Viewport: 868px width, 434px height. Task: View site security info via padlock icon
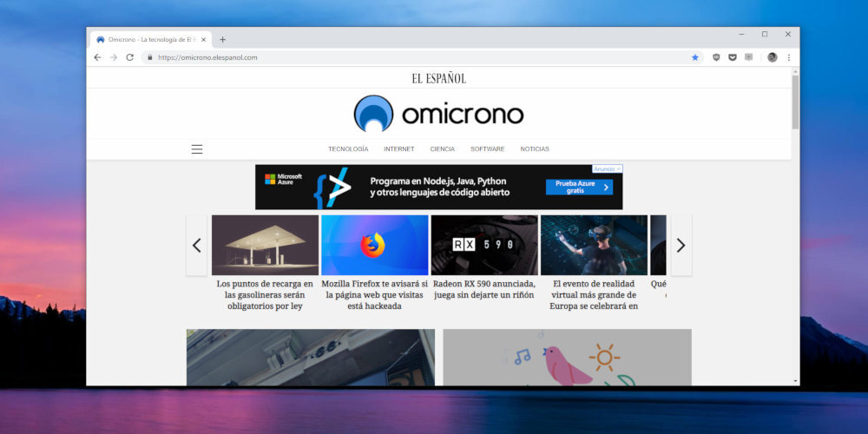click(x=149, y=57)
